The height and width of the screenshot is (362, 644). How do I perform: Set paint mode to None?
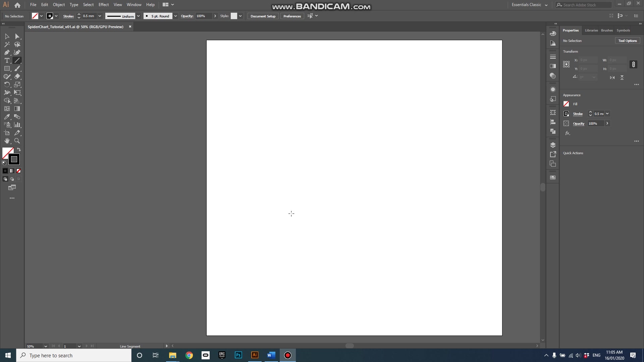click(x=19, y=171)
